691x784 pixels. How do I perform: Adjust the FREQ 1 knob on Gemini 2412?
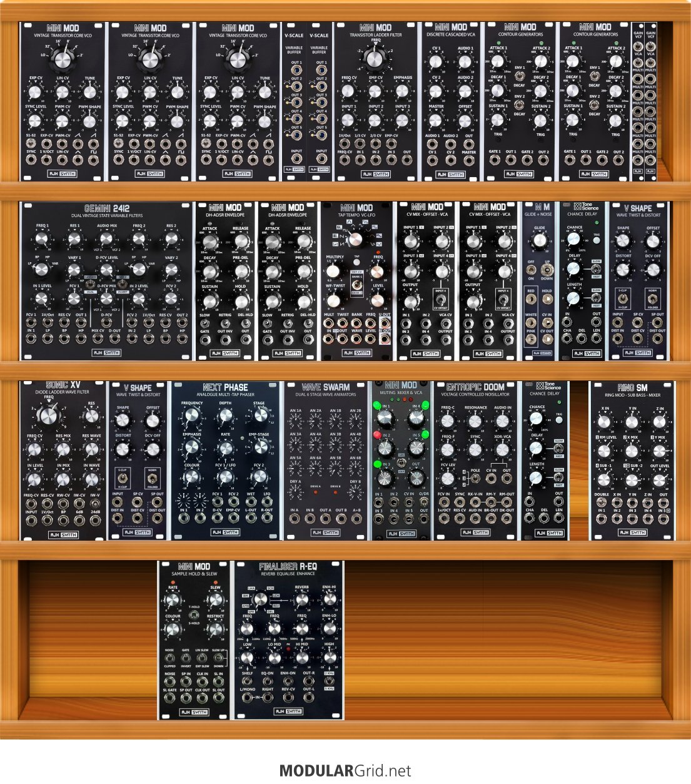click(x=42, y=239)
